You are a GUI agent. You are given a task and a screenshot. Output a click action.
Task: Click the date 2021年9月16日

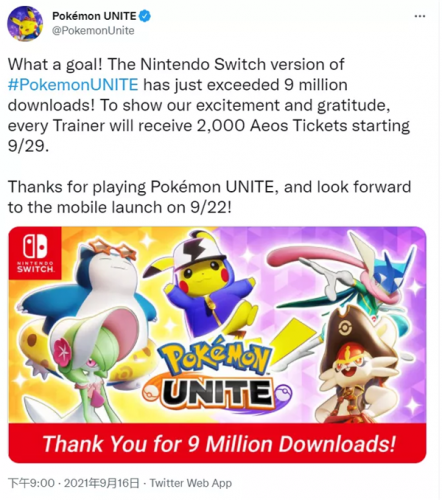coord(101,483)
